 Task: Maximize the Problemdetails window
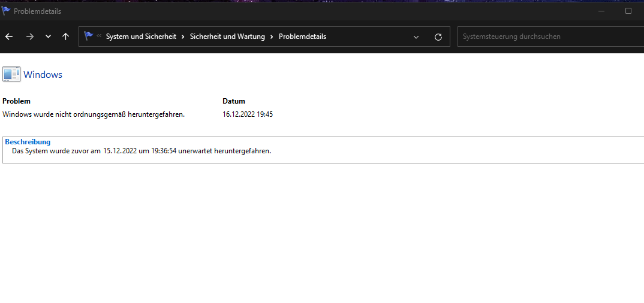pos(628,11)
